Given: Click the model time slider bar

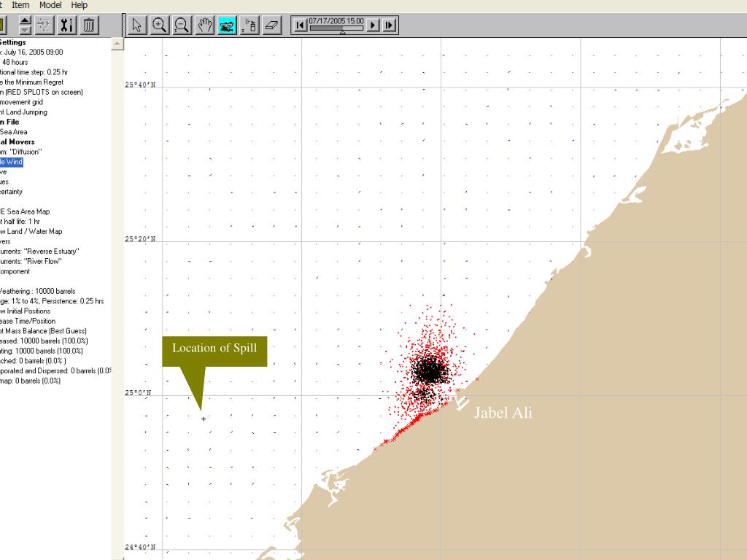Looking at the screenshot, I should (336, 28).
